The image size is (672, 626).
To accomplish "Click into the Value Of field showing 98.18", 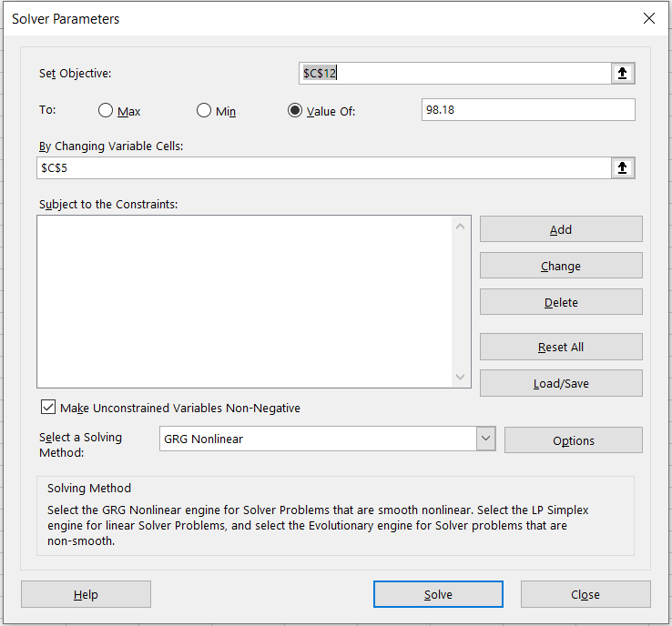I will pyautogui.click(x=528, y=110).
